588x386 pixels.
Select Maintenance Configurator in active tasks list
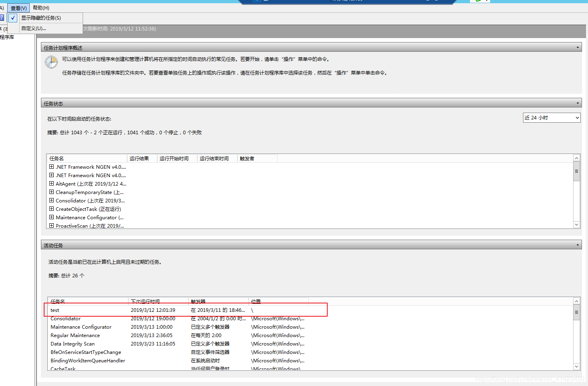coord(81,327)
